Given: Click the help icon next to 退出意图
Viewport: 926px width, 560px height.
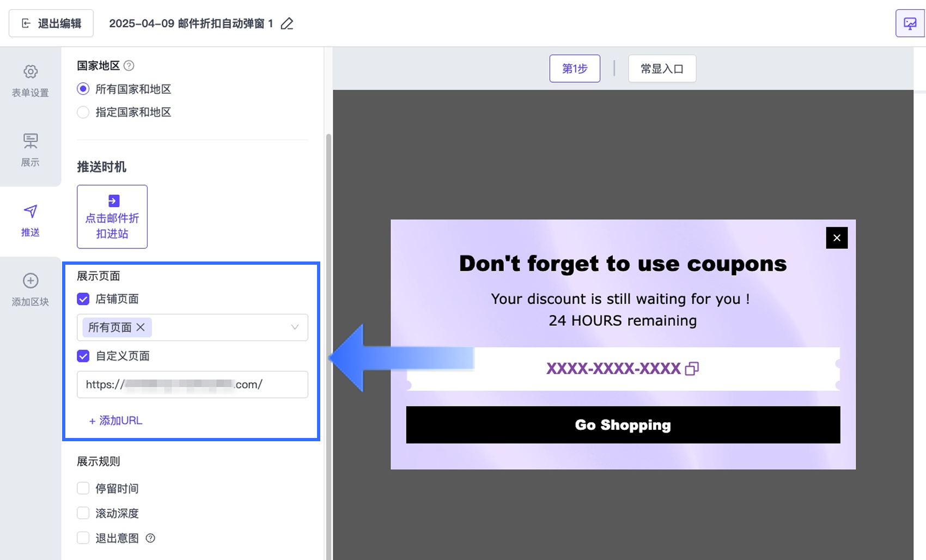Looking at the screenshot, I should (x=151, y=538).
